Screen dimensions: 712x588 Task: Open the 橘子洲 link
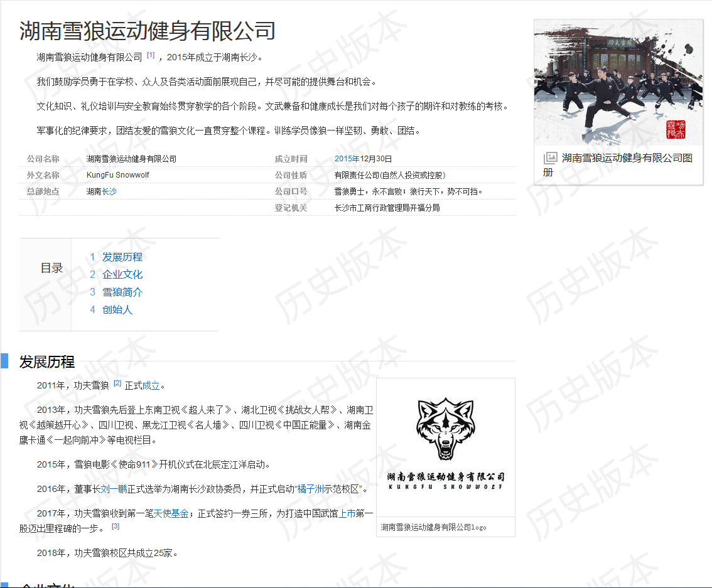[x=311, y=489]
